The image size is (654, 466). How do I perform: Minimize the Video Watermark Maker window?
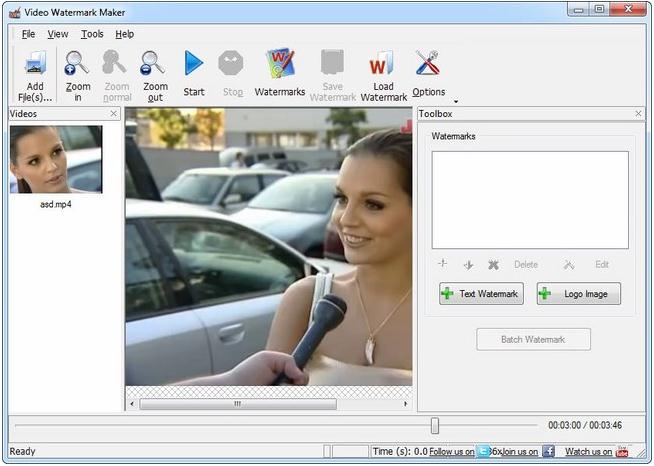(x=578, y=10)
